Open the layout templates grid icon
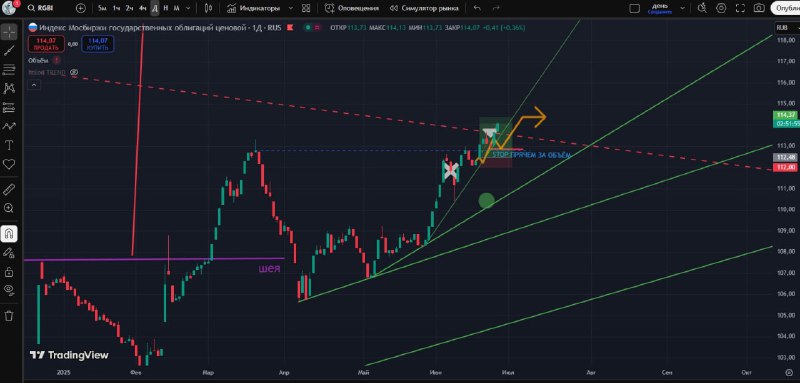This screenshot has width=800, height=383. (306, 8)
